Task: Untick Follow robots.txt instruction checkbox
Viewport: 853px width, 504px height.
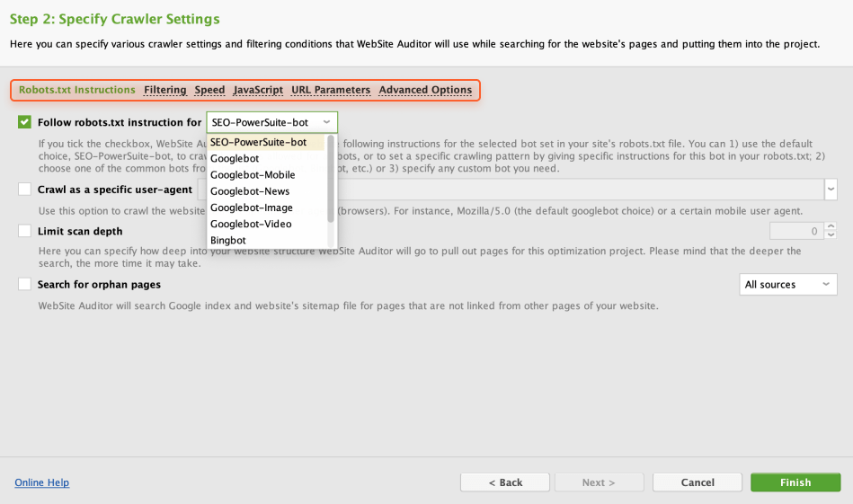Action: click(24, 122)
